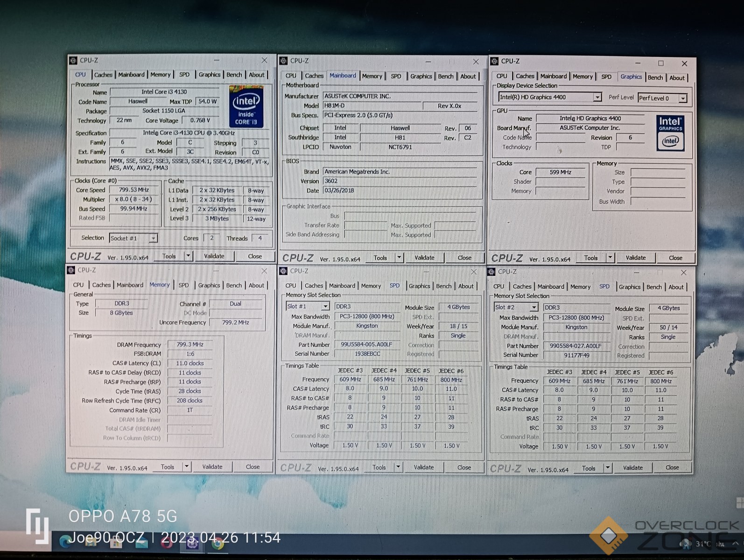The height and width of the screenshot is (560, 744).
Task: Minimize the Graphics CPU-Z window
Action: point(638,63)
